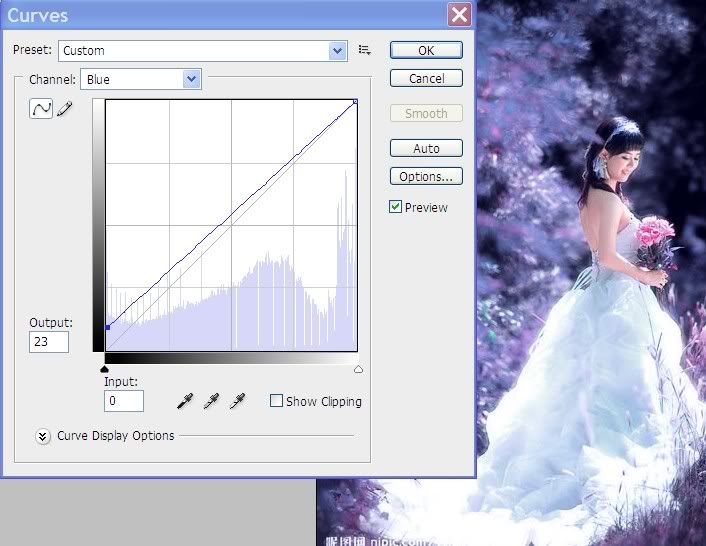Click the white point slider triangle
The image size is (706, 546).
358,368
